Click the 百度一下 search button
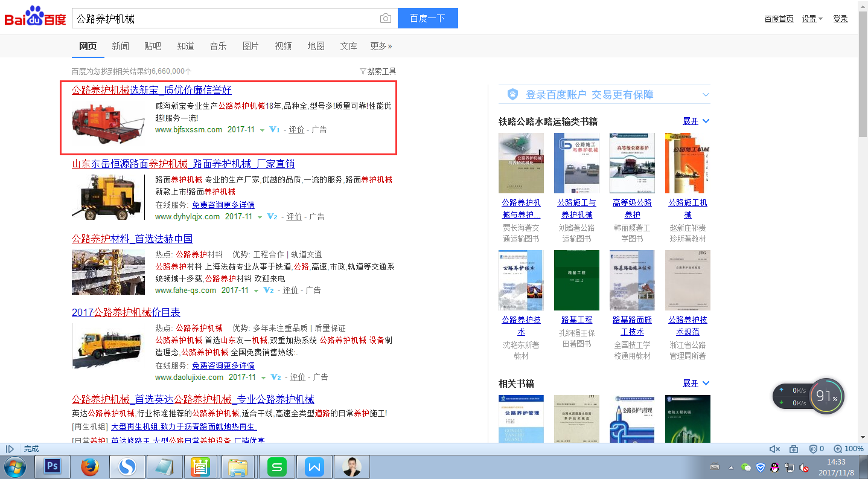 (427, 18)
